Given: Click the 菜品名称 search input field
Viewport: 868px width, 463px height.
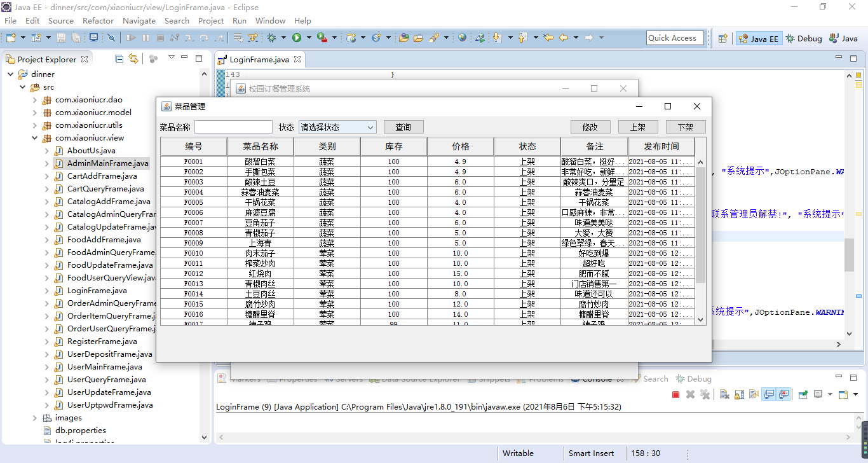Looking at the screenshot, I should [x=233, y=127].
